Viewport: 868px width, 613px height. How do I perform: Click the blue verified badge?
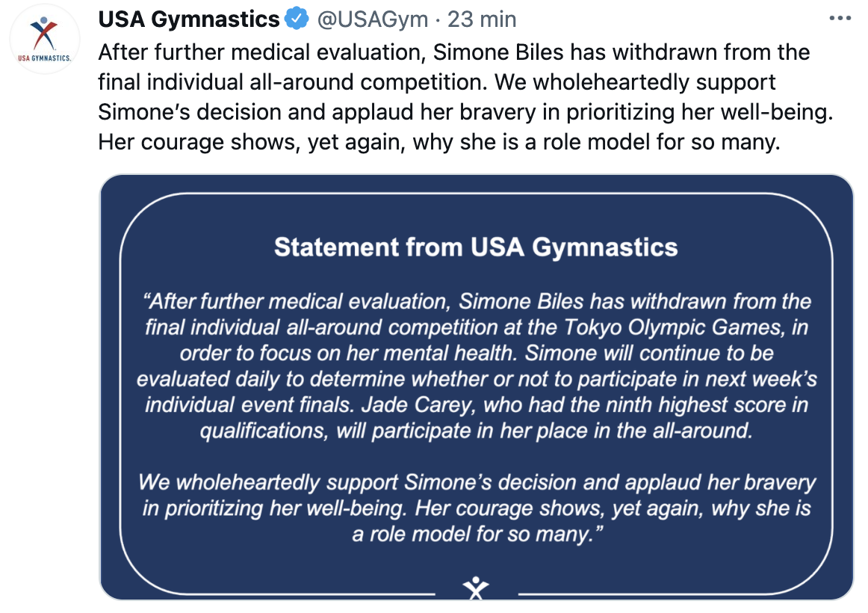pos(297,19)
